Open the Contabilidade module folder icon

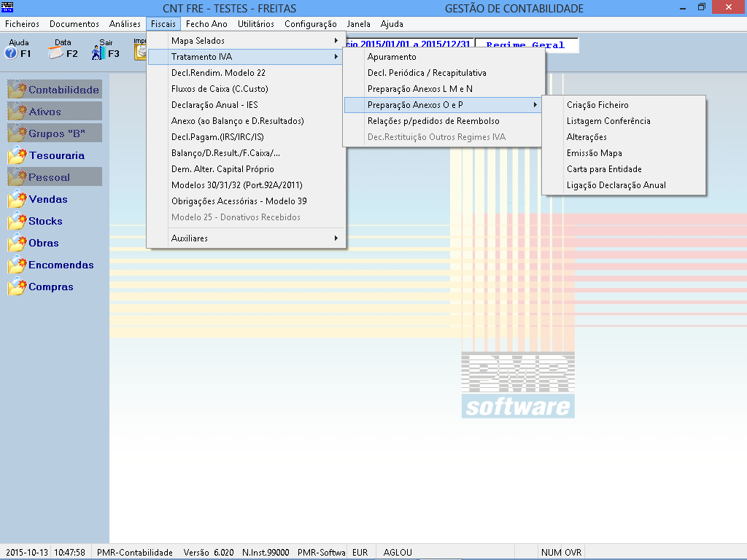(18, 90)
